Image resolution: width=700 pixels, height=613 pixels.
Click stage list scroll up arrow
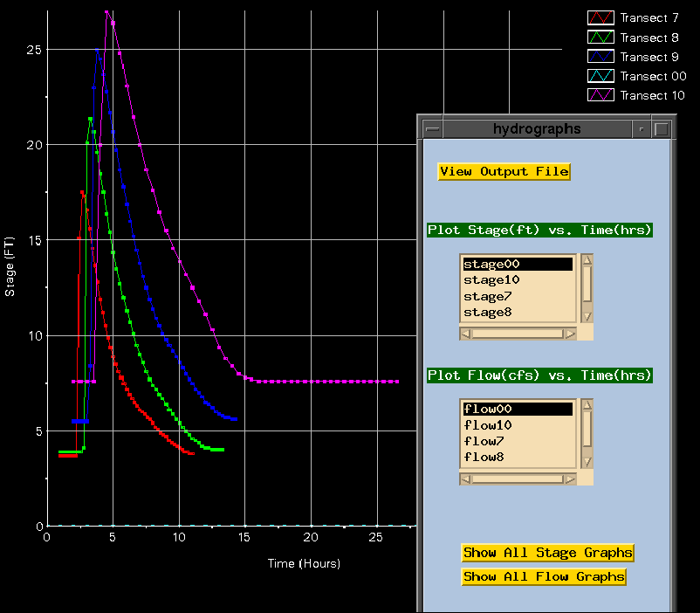[x=587, y=259]
